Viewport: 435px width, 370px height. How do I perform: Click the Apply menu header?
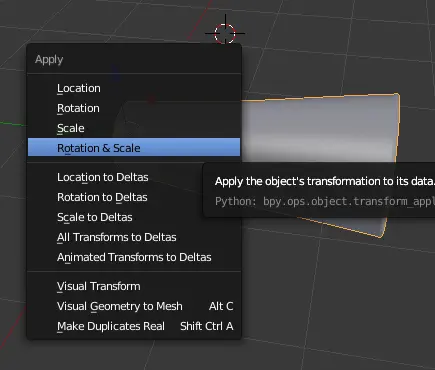49,60
